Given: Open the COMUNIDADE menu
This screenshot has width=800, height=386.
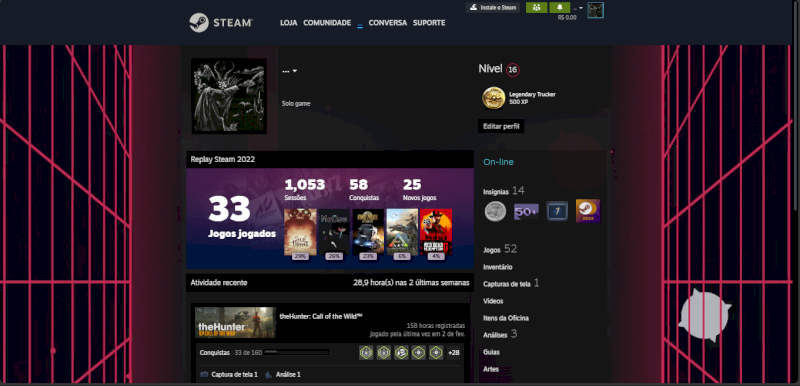Looking at the screenshot, I should [x=327, y=23].
